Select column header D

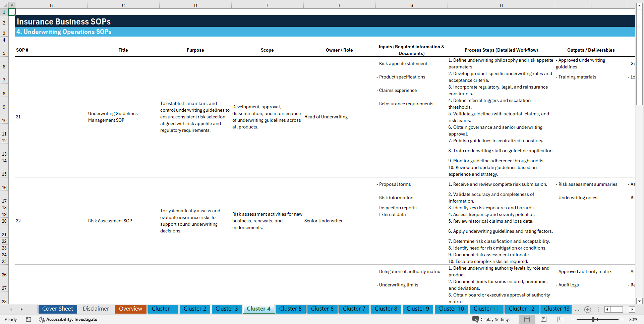tap(195, 5)
